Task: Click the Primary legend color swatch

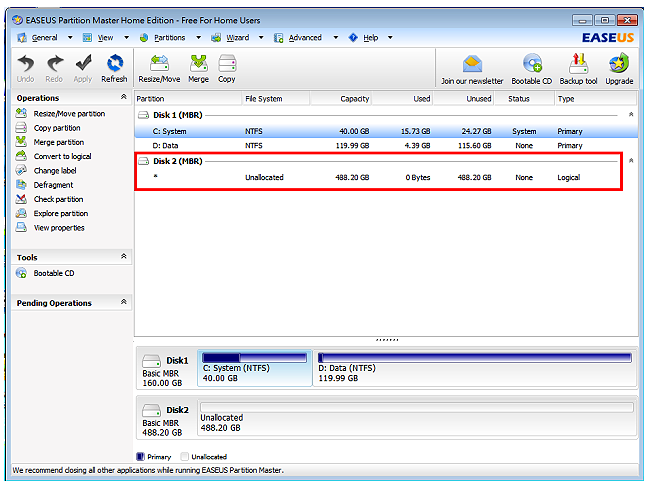Action: click(x=141, y=456)
